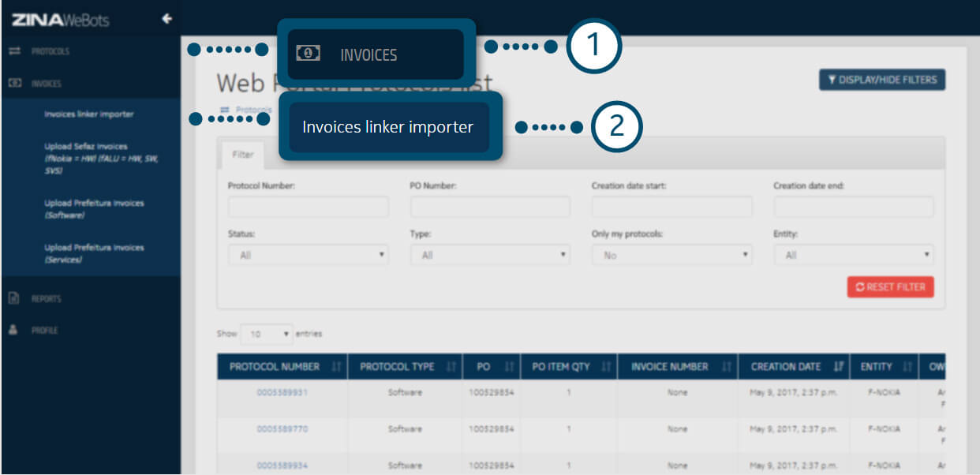This screenshot has width=980, height=475.
Task: Click the Protocols sidebar arrows icon
Action: 13,51
